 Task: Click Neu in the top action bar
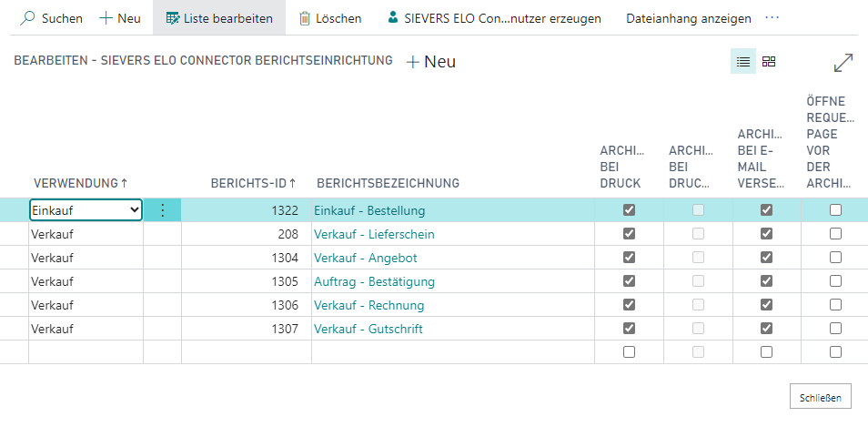[119, 18]
